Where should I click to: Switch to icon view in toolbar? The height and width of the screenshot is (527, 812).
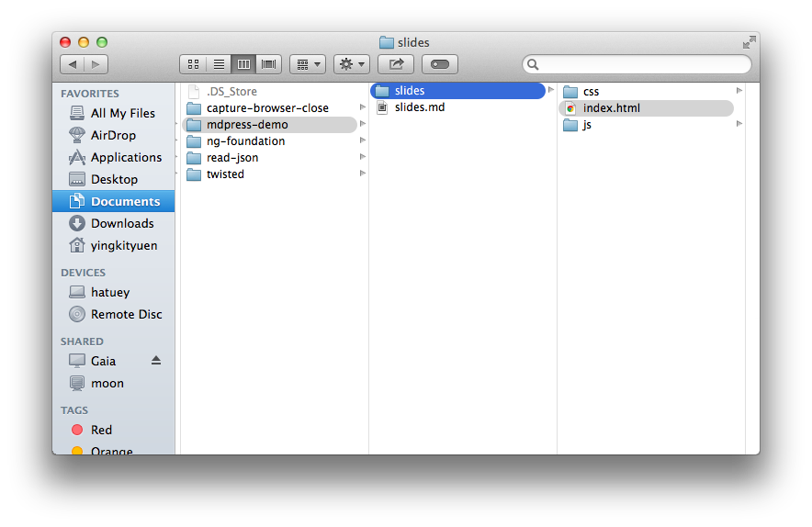[193, 64]
